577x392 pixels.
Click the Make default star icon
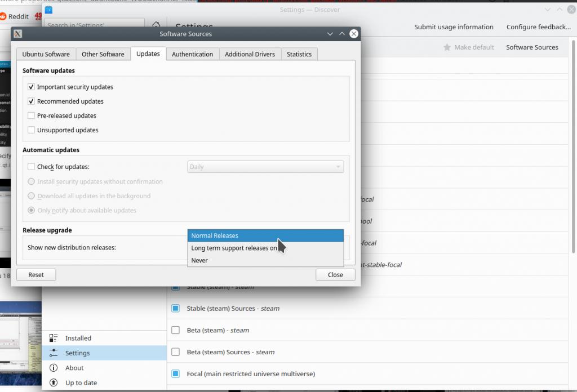tap(447, 47)
